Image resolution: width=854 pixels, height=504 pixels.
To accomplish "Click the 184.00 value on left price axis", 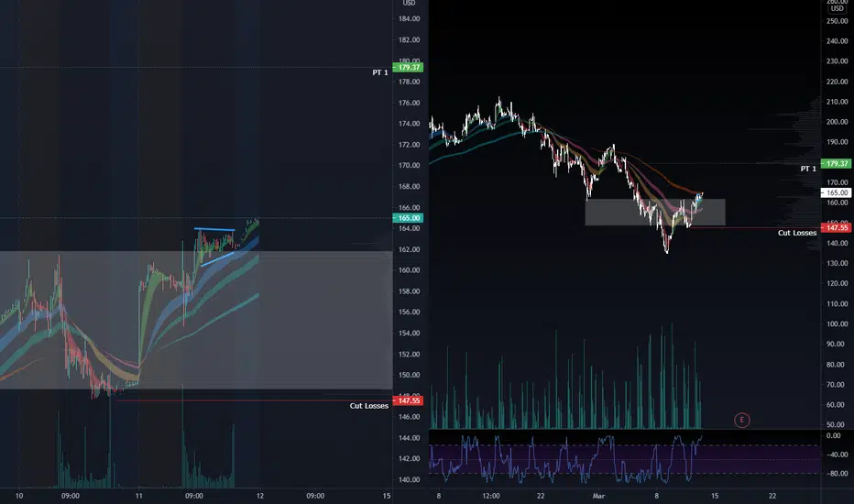I will pyautogui.click(x=409, y=18).
